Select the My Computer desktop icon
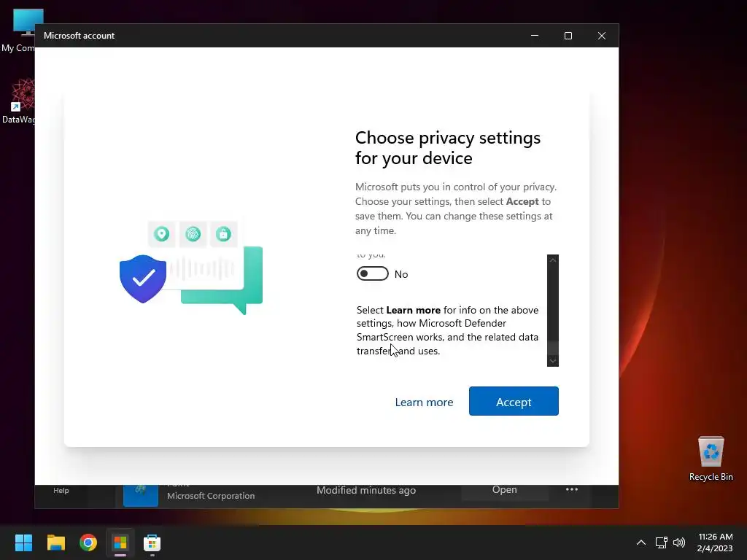The width and height of the screenshot is (747, 560). click(18, 31)
